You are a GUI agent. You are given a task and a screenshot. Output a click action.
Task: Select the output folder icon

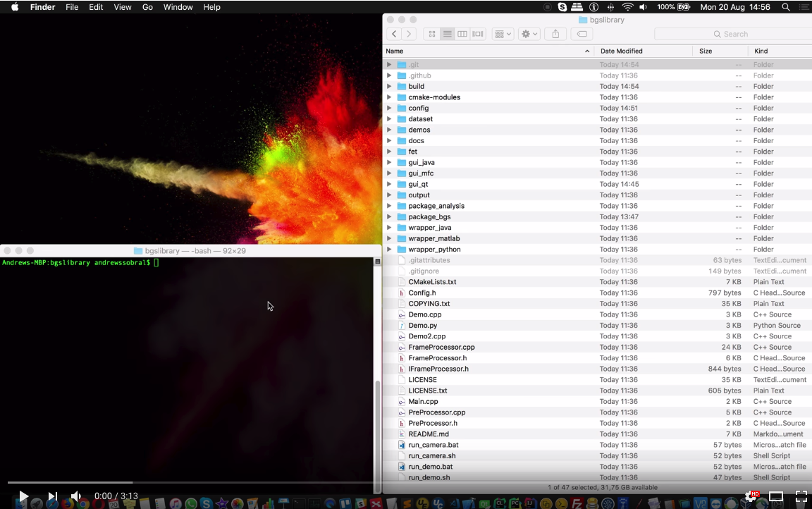pyautogui.click(x=401, y=195)
